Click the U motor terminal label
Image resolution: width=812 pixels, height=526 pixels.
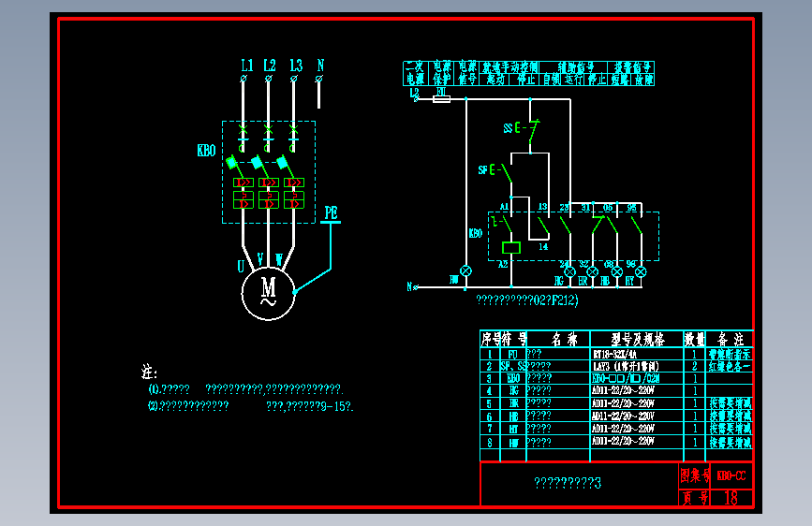(241, 266)
